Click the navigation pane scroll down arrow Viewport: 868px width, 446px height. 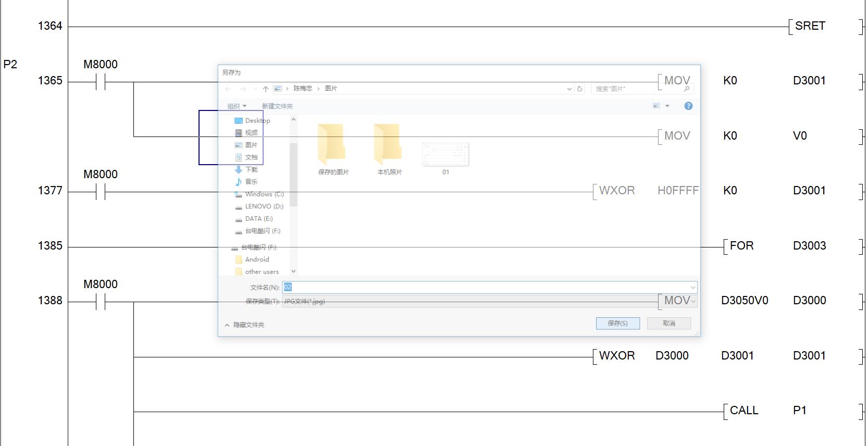pos(293,271)
